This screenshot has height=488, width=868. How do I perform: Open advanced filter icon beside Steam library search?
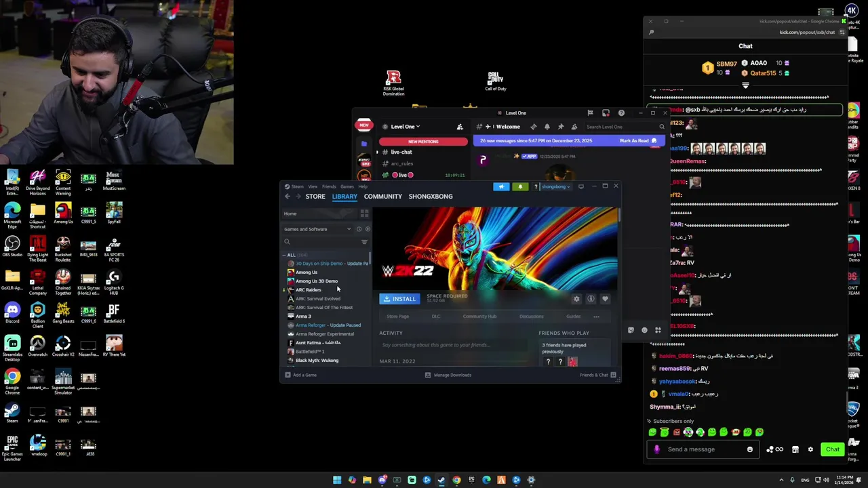tap(364, 242)
